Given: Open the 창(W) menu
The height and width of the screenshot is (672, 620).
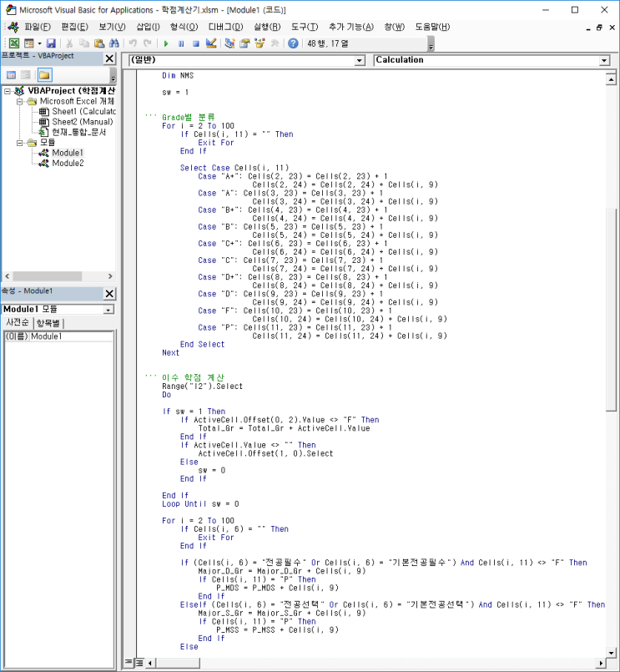Looking at the screenshot, I should coord(394,27).
